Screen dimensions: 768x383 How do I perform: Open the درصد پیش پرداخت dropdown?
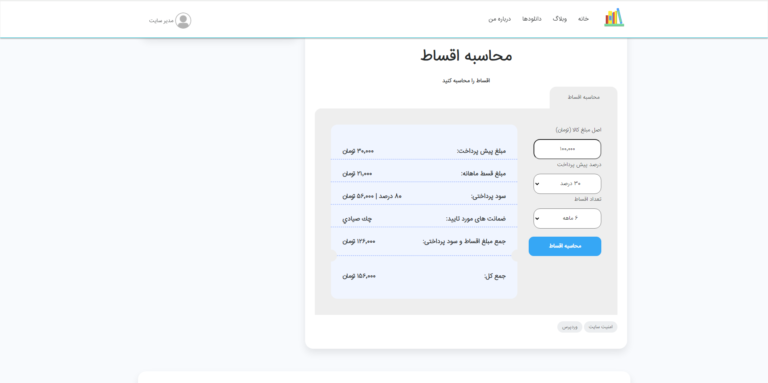[x=567, y=184]
